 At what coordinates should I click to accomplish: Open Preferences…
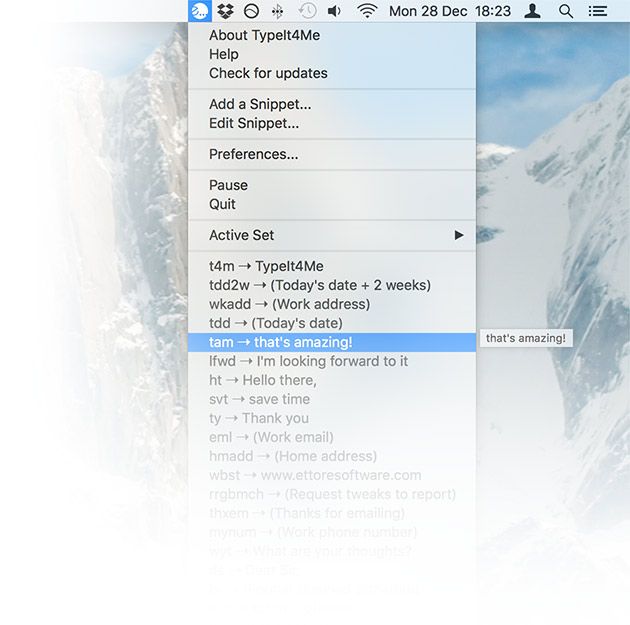332,154
